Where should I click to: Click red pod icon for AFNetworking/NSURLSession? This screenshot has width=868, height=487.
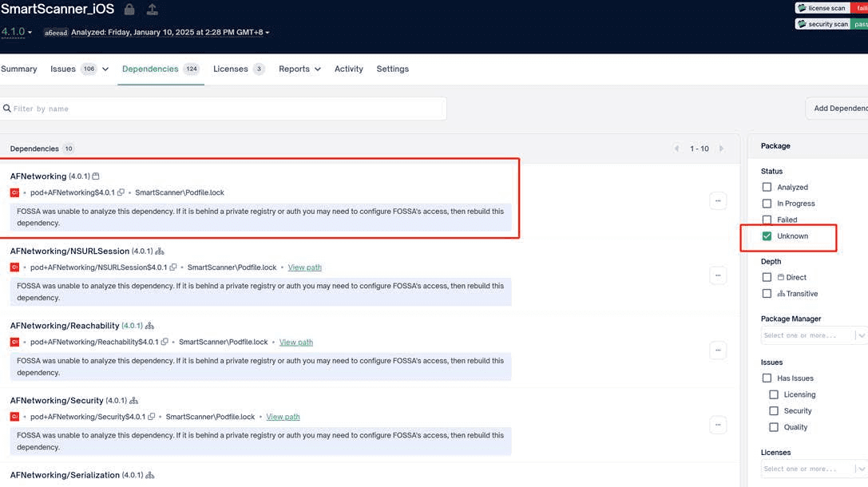click(14, 267)
